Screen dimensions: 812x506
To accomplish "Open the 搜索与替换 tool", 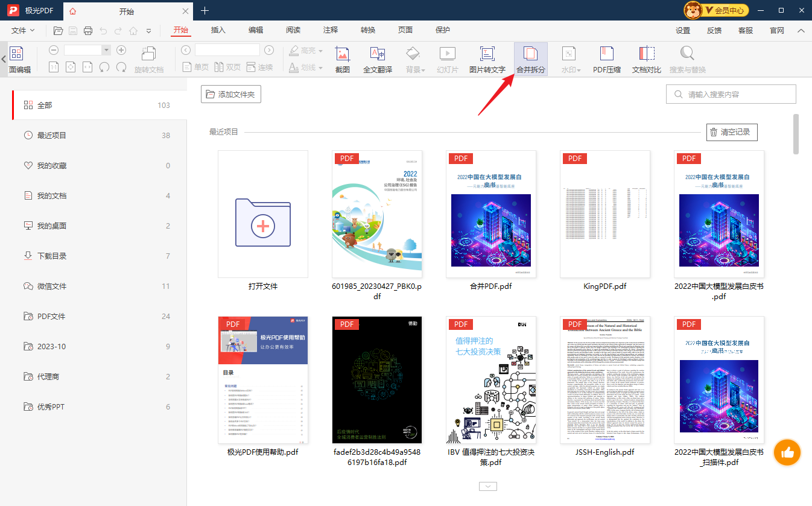I will click(x=687, y=60).
